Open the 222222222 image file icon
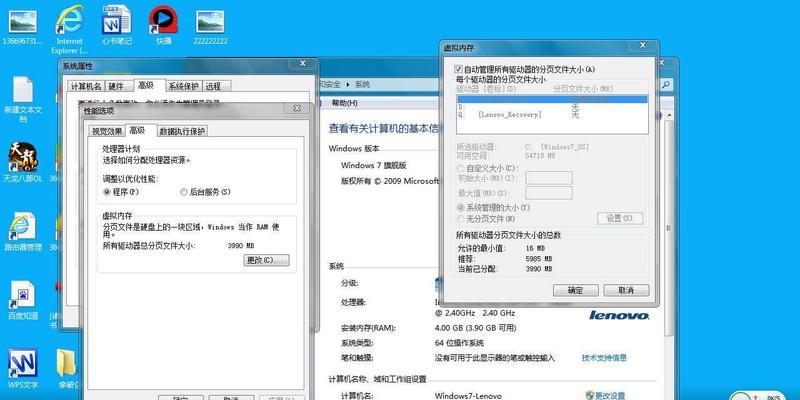 click(x=210, y=21)
